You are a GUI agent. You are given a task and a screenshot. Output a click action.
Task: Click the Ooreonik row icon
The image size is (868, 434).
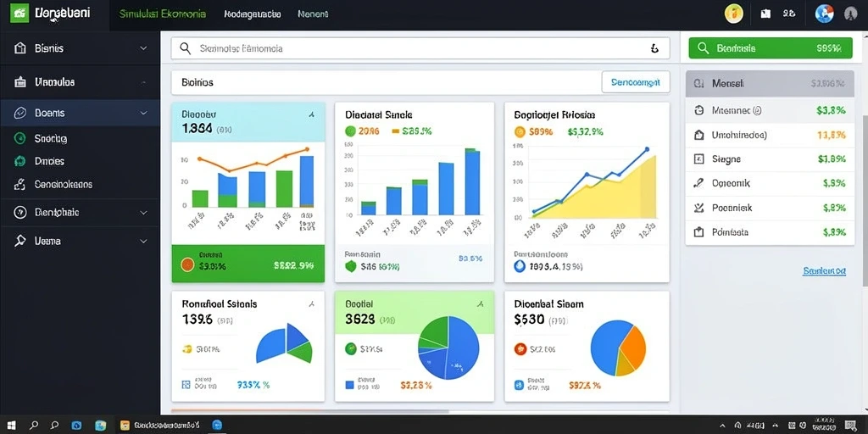(x=698, y=183)
